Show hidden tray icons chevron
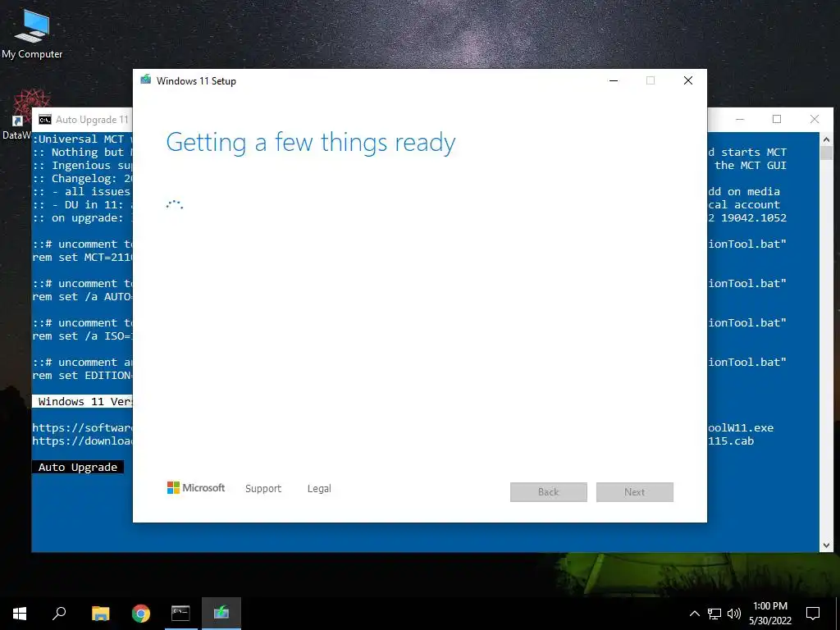This screenshot has width=840, height=630. pos(694,614)
